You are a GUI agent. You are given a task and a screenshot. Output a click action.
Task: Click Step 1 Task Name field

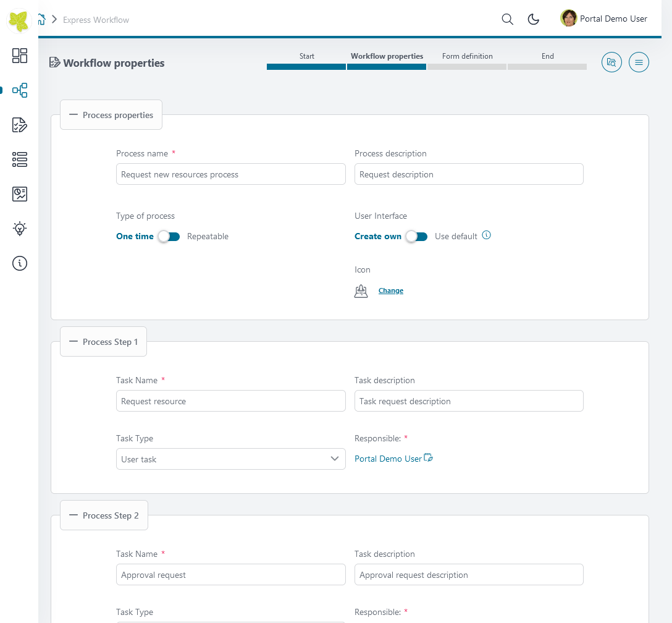click(230, 401)
